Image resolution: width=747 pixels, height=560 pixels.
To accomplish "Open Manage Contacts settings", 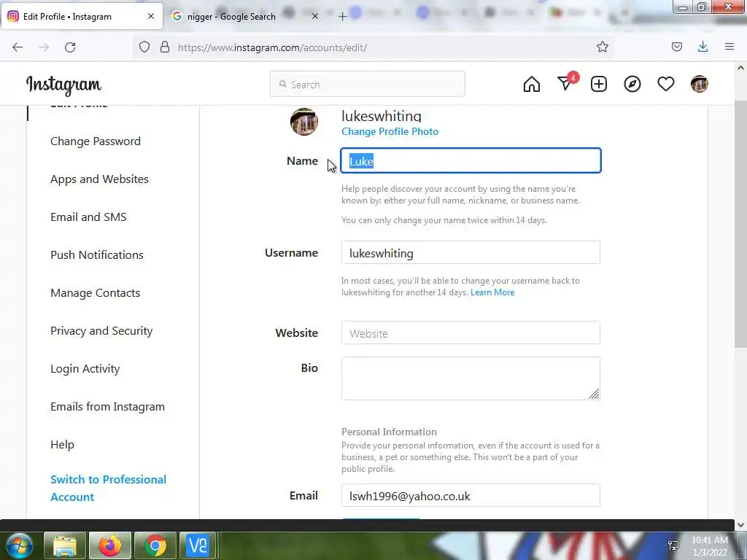I will [x=96, y=293].
